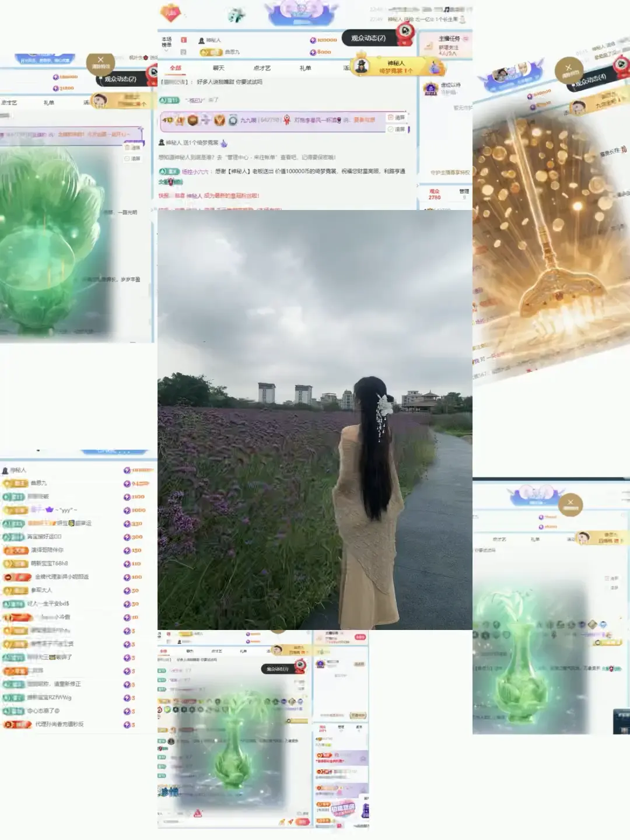Open the 礼单 tab in top-center panel
Image resolution: width=630 pixels, height=840 pixels.
point(305,68)
